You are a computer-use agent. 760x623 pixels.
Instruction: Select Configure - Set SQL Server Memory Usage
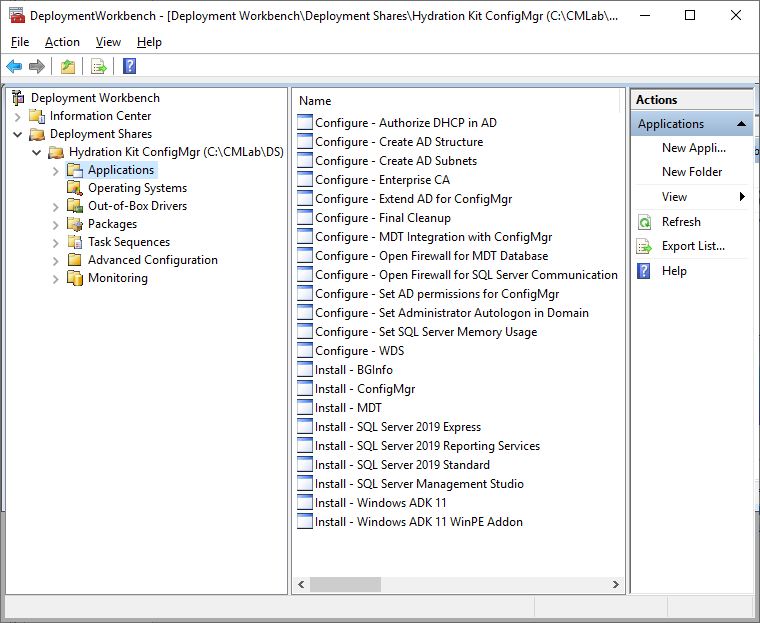pyautogui.click(x=426, y=332)
